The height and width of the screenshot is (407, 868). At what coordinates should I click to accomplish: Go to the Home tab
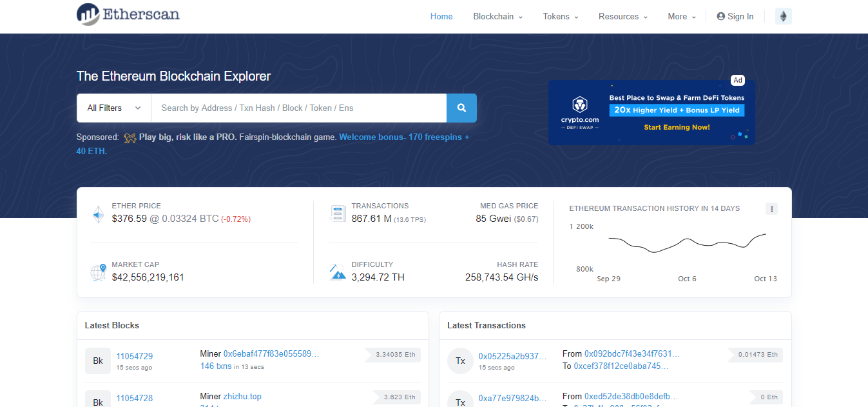tap(441, 17)
